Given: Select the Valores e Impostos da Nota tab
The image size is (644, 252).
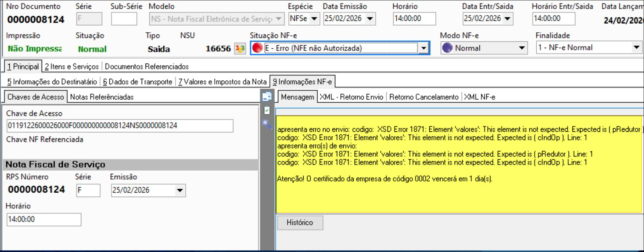Looking at the screenshot, I should click(222, 82).
